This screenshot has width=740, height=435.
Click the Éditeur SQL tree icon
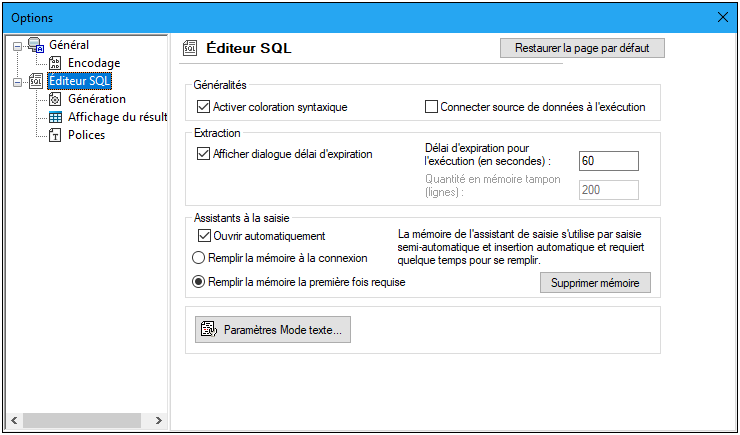pyautogui.click(x=36, y=81)
